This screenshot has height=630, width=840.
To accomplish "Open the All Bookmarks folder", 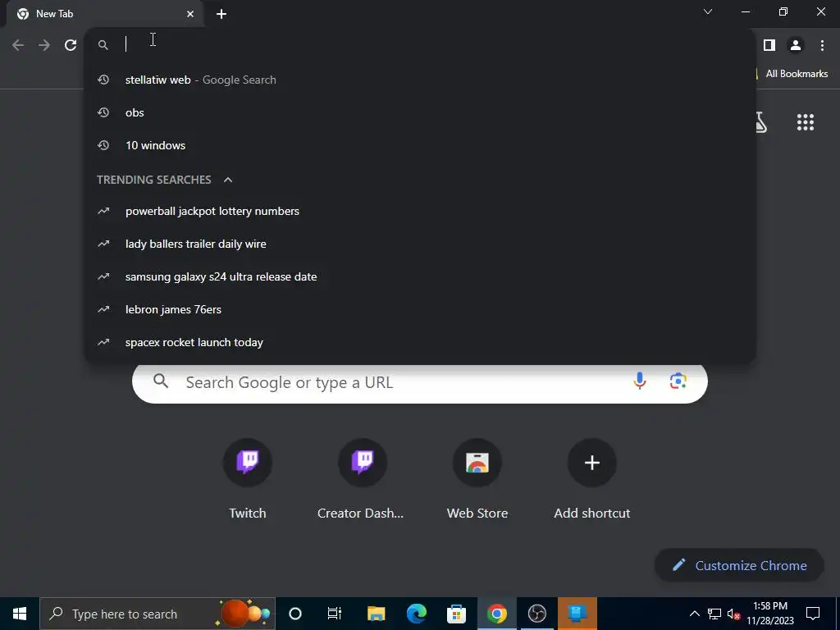I will click(x=792, y=74).
